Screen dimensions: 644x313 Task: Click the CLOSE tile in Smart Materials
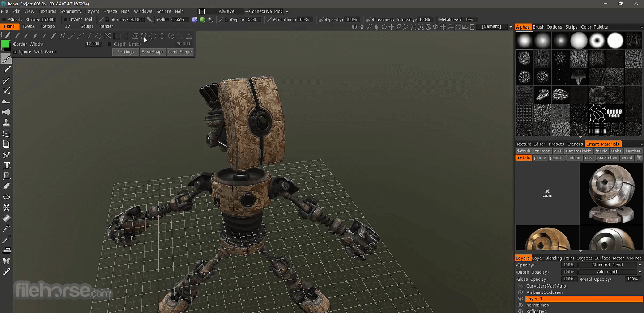click(547, 193)
